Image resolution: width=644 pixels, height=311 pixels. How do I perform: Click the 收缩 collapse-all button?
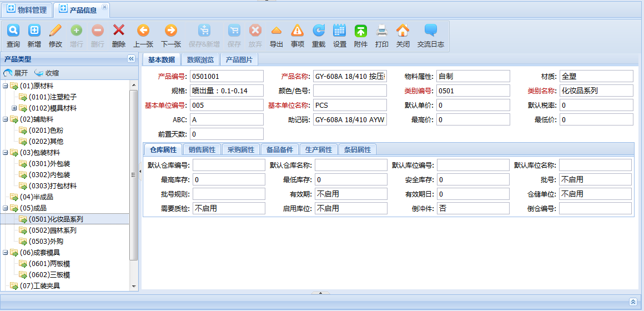pos(47,73)
